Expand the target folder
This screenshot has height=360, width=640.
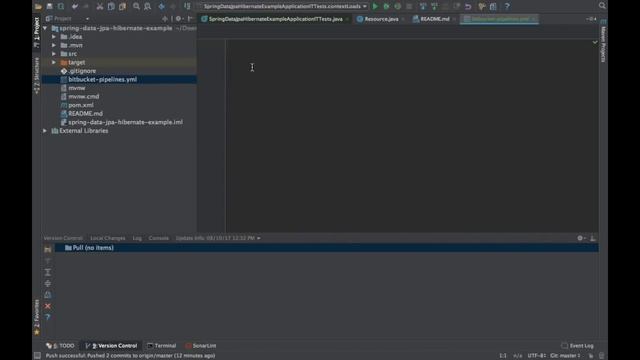(54, 62)
